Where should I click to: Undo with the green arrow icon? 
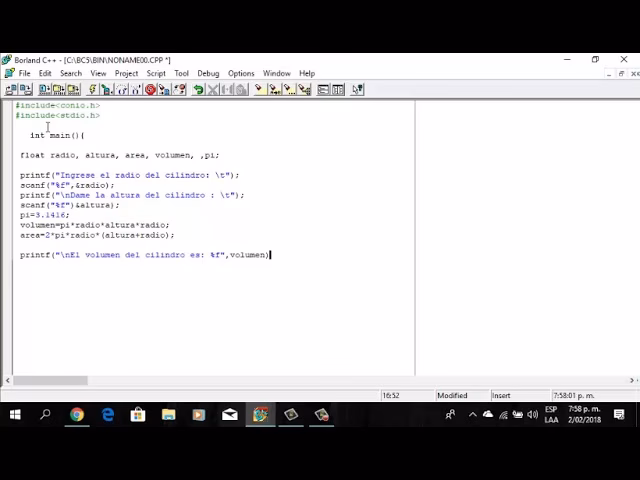tap(198, 89)
